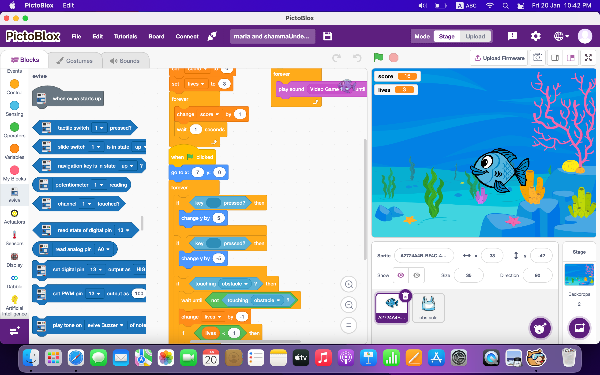Expand the tactile switch number dropdown
Viewport: 600px width, 375px height.
[99, 128]
